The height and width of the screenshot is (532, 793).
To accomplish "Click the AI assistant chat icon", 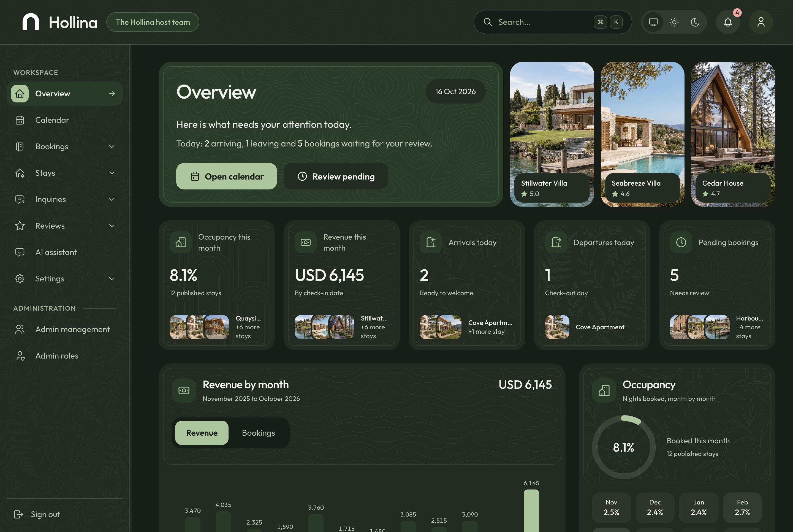I will coord(20,252).
